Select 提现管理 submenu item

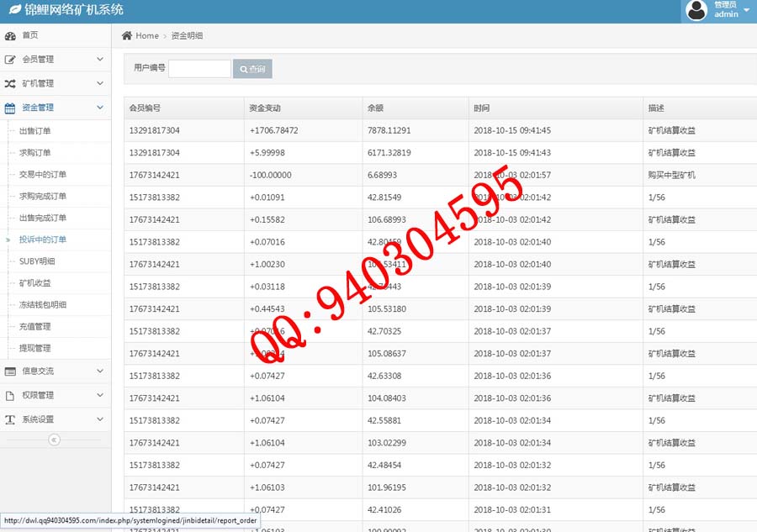(35, 348)
